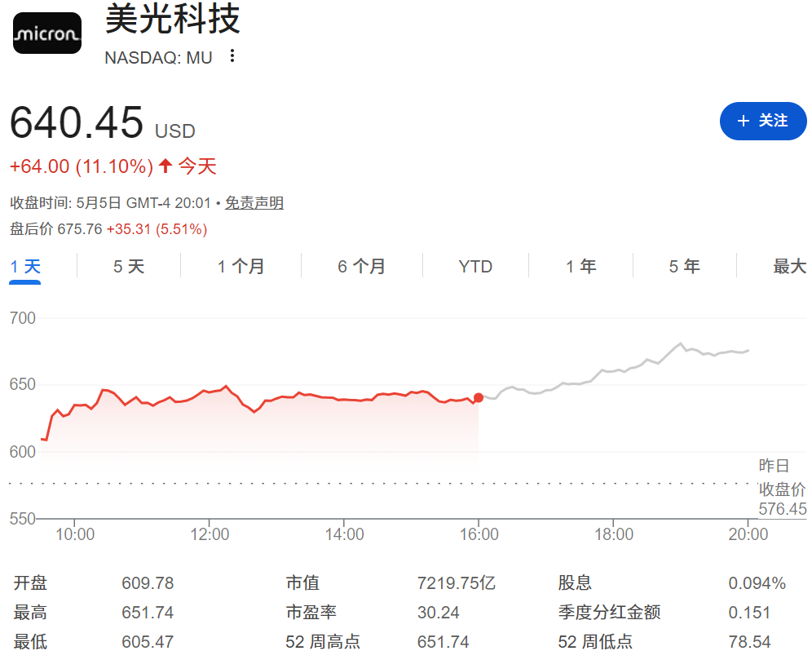812x651 pixels.
Task: Switch to the 1 个月 tab
Action: (x=241, y=267)
